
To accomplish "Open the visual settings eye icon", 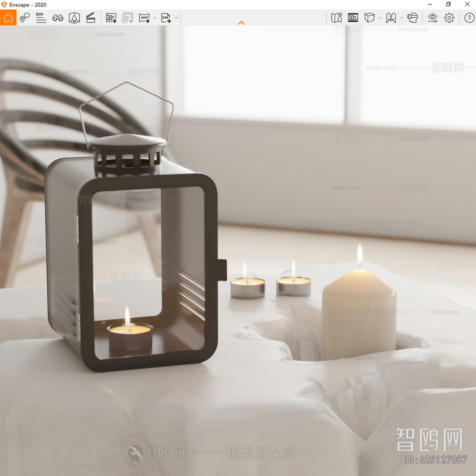I will click(x=433, y=18).
